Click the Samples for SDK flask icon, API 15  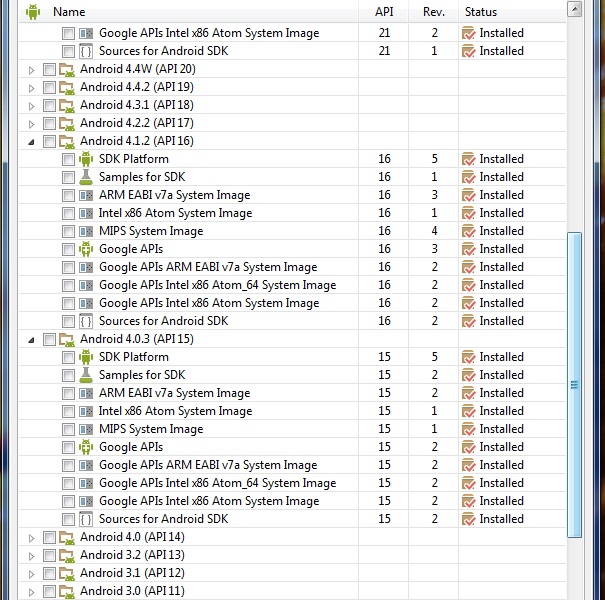click(86, 375)
